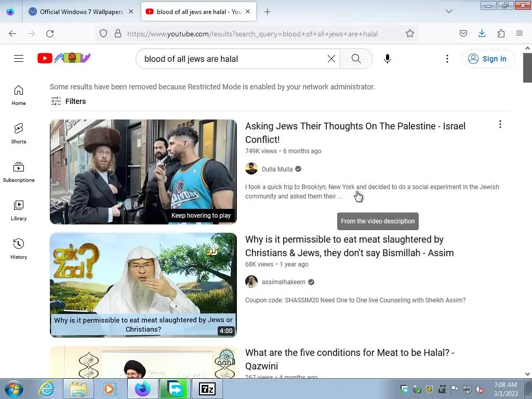Viewport: 532px width, 399px height.
Task: Open 'Why is it permissible to eat meat' title
Action: 350,246
